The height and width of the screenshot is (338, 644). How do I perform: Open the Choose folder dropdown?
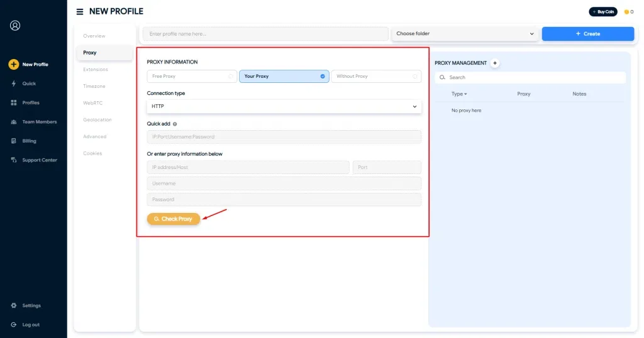(465, 34)
